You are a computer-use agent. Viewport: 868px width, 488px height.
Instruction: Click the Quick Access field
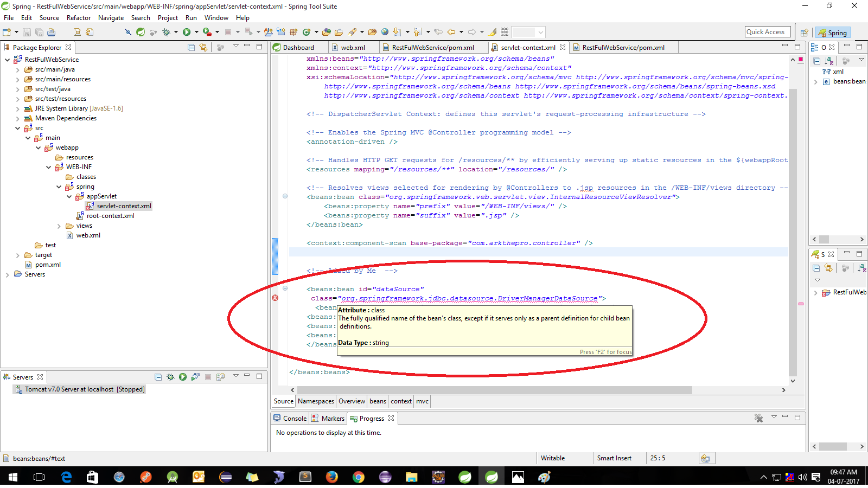coord(767,31)
